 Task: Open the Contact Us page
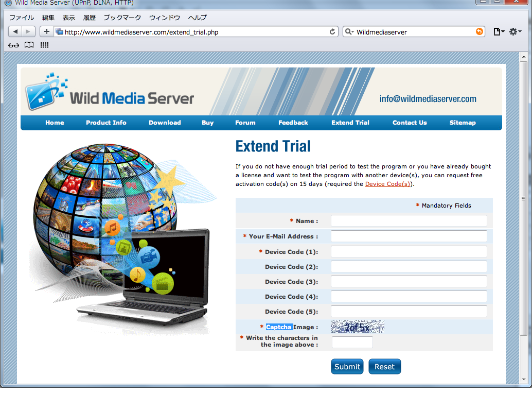pyautogui.click(x=410, y=123)
